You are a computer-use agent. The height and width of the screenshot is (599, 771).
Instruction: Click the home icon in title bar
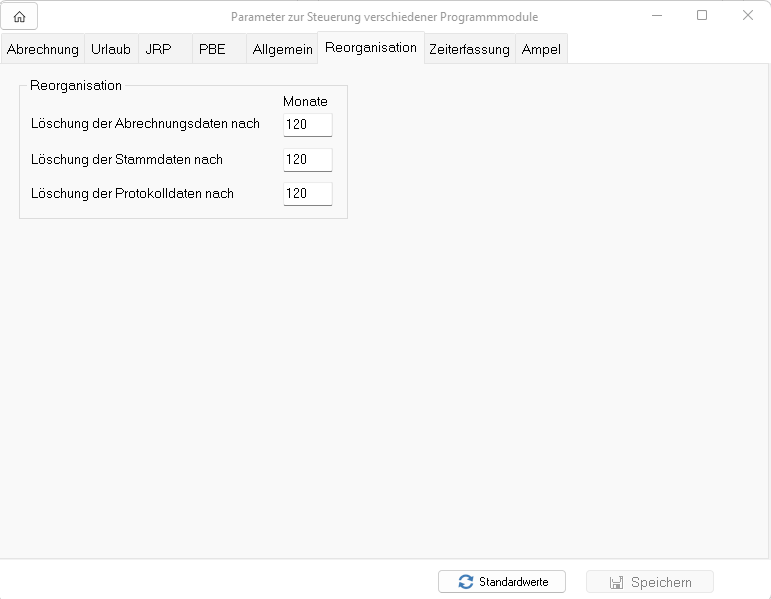click(19, 16)
